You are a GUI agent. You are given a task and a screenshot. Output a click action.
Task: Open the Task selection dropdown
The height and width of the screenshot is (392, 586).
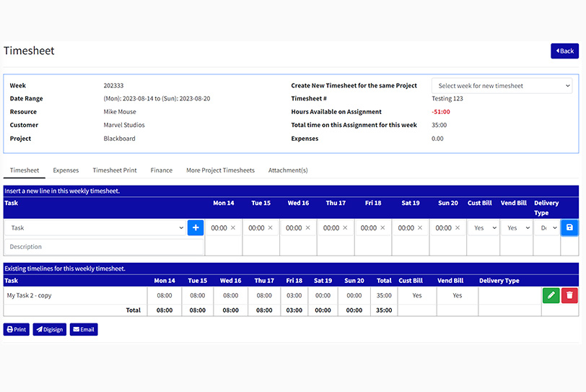(x=95, y=227)
